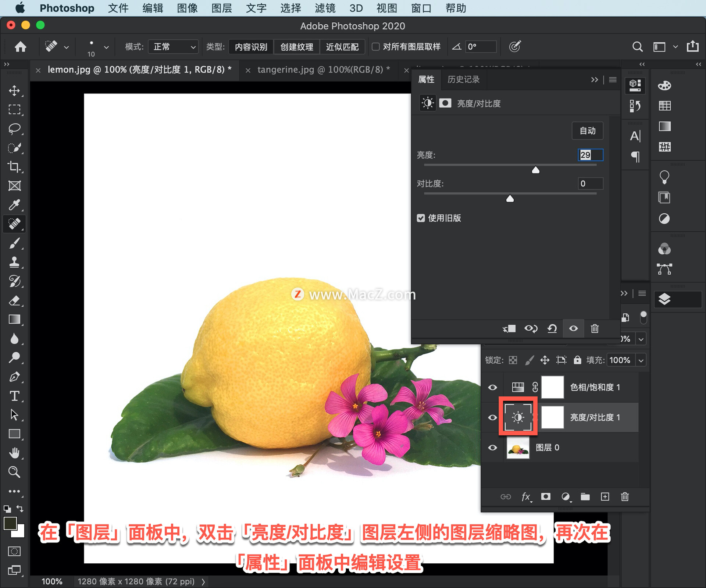The height and width of the screenshot is (588, 706).
Task: Select the Zoom tool
Action: (x=14, y=472)
